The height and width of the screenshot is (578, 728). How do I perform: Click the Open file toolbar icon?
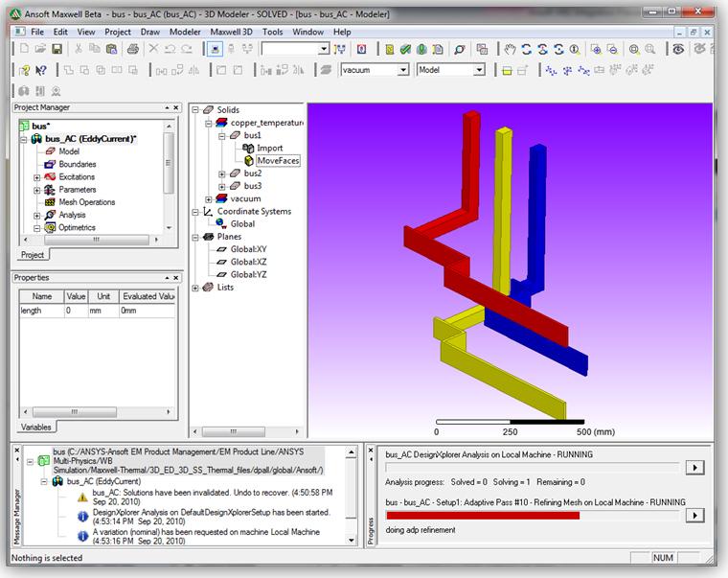[x=40, y=49]
